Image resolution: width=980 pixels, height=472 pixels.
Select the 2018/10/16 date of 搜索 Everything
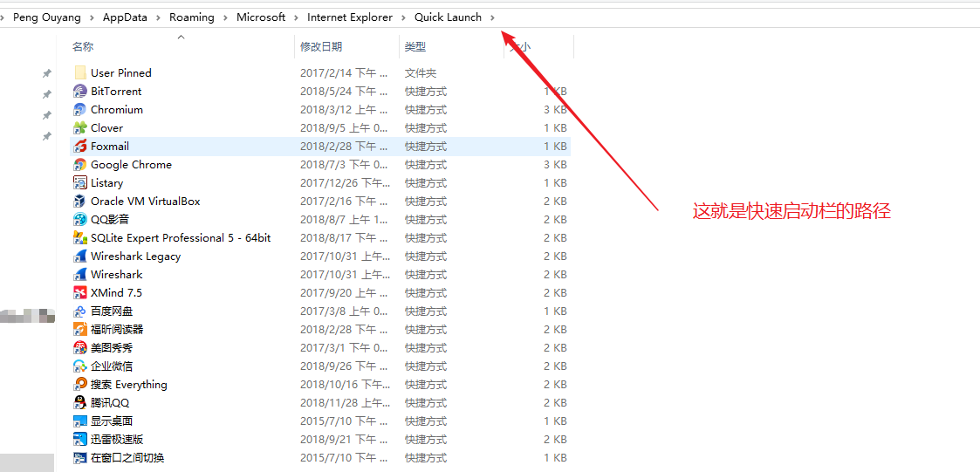(x=344, y=385)
